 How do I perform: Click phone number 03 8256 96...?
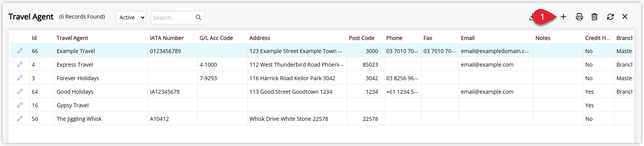[402, 78]
